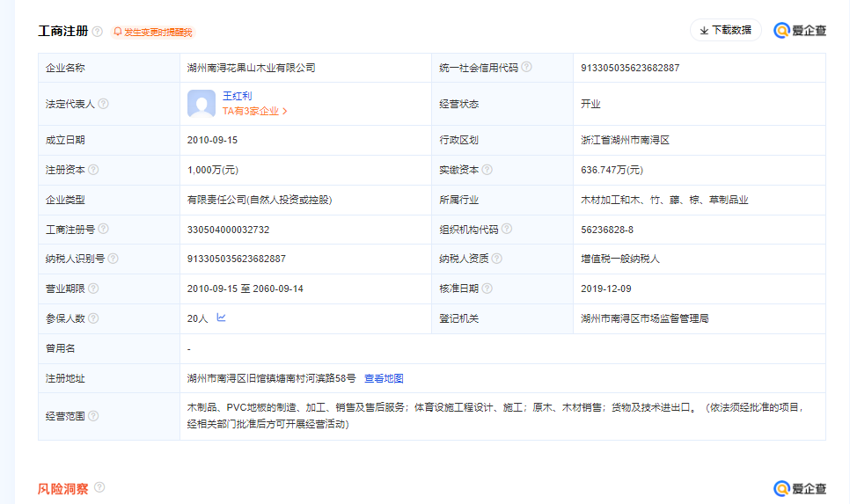Click the 风险洞察 section heading
850x504 pixels.
click(62, 489)
